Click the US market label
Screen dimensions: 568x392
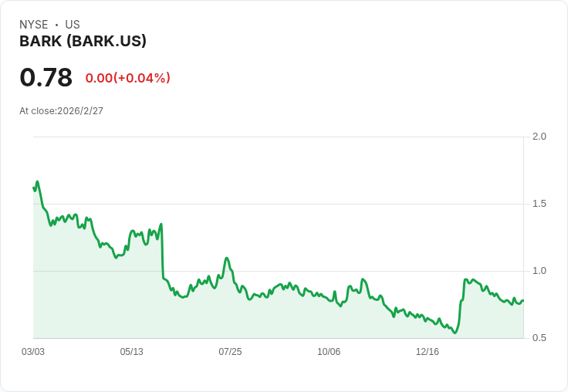tap(73, 25)
